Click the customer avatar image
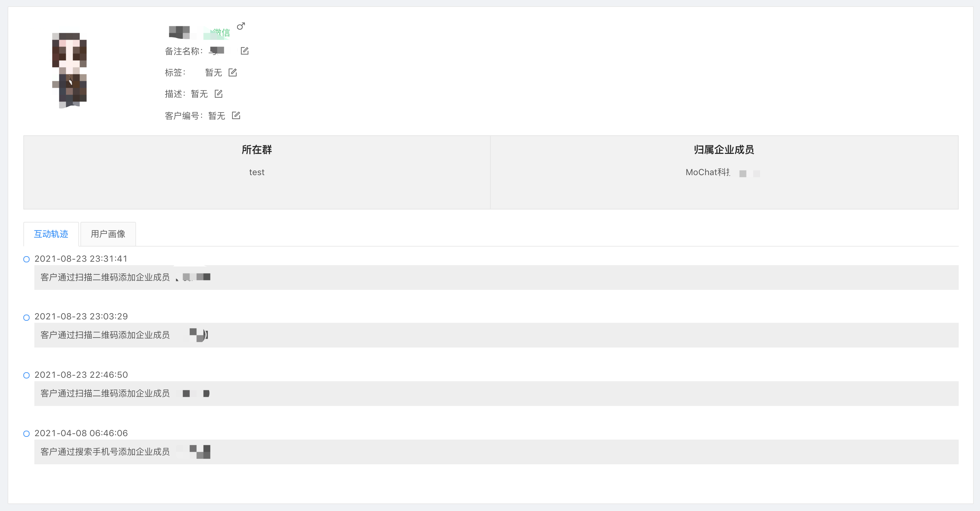This screenshot has width=980, height=511. coord(70,70)
